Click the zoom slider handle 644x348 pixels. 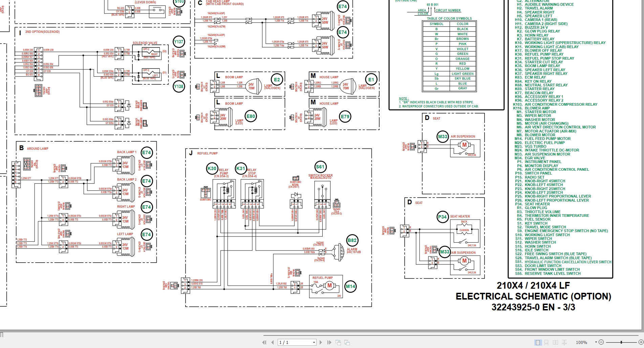(621, 342)
